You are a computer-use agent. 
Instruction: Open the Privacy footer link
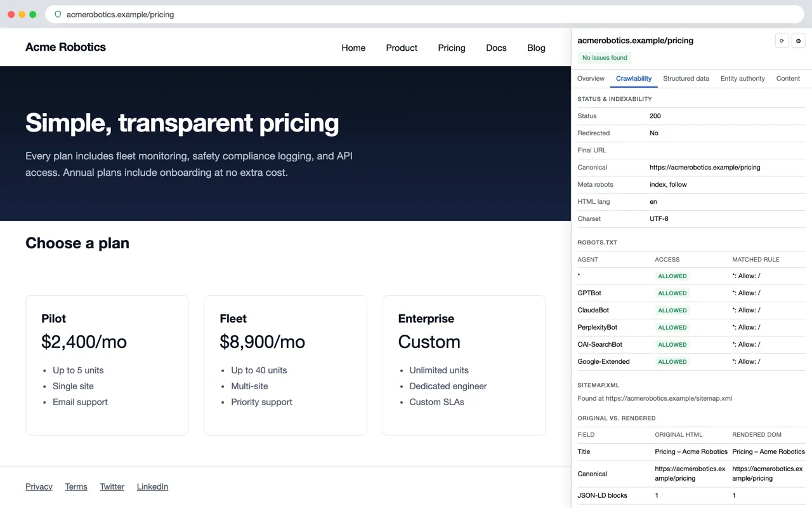(39, 486)
